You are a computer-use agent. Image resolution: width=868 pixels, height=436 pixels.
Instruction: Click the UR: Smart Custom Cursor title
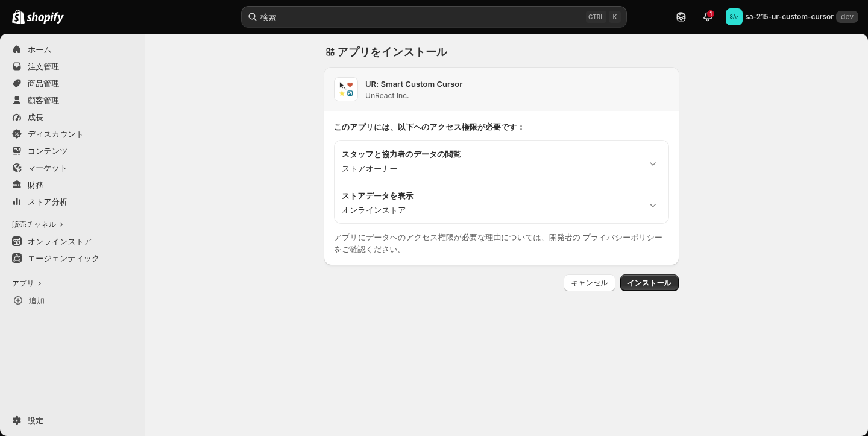[414, 84]
